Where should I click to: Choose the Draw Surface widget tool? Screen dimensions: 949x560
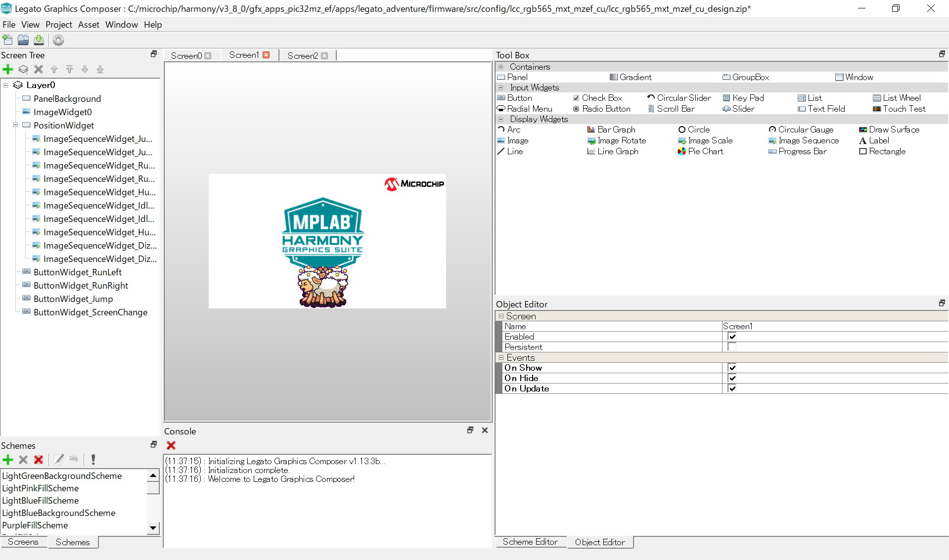889,129
